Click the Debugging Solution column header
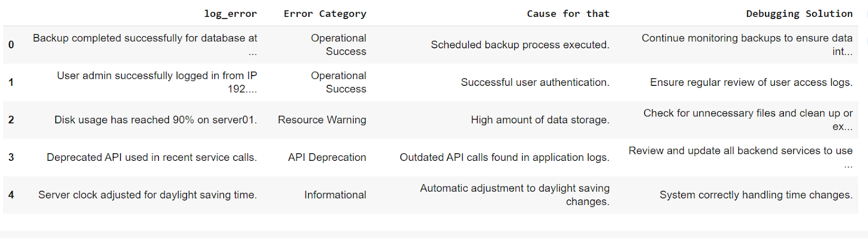This screenshot has width=868, height=238. point(799,14)
